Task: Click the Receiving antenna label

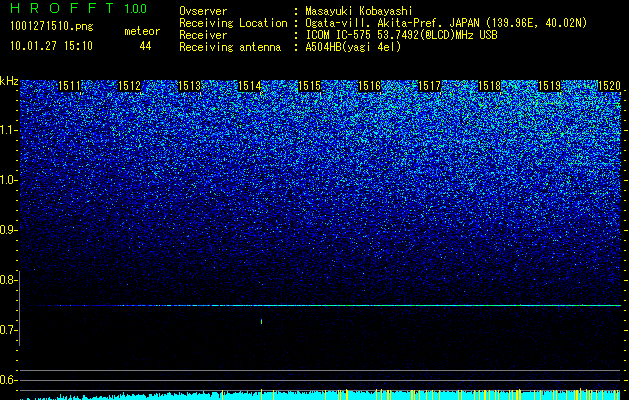Action: click(x=230, y=47)
